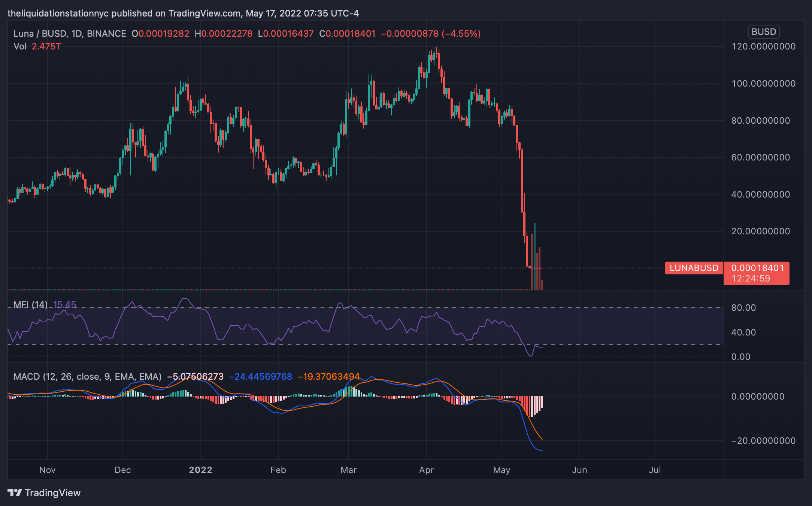
Task: Click the -20.00000000 MACD scale label
Action: point(763,441)
